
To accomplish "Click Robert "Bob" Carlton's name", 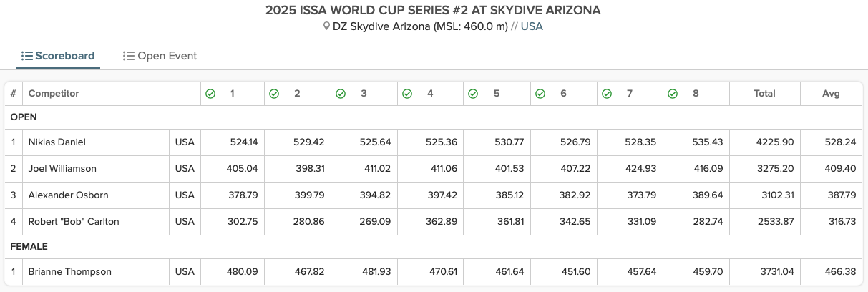I will [x=74, y=221].
